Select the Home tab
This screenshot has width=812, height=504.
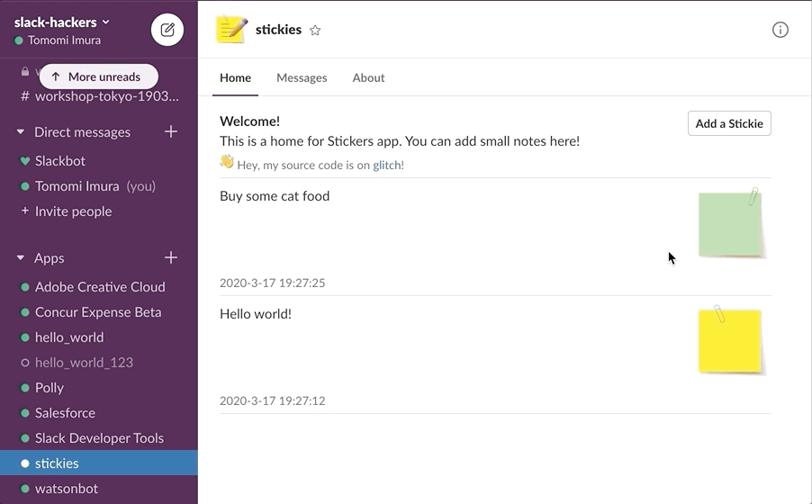[235, 78]
